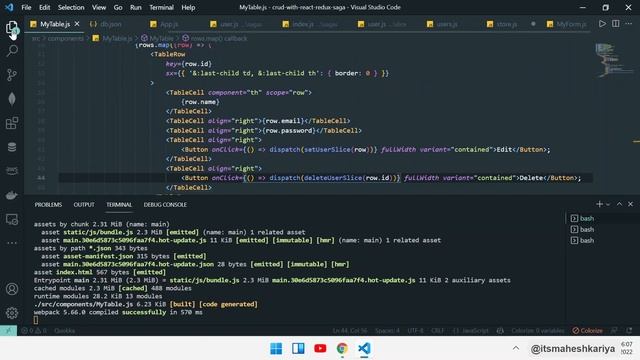
Task: Open Windows Start button on taskbar
Action: pos(276,348)
